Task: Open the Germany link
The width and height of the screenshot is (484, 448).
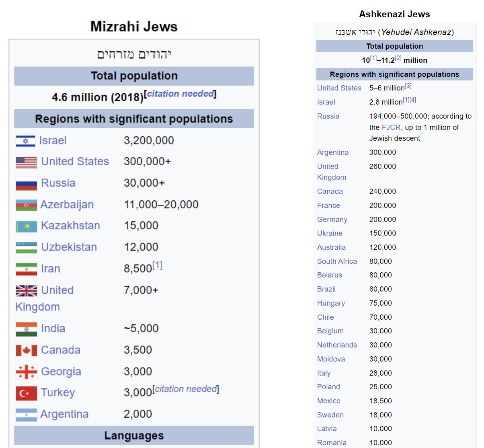Action: pyautogui.click(x=332, y=220)
